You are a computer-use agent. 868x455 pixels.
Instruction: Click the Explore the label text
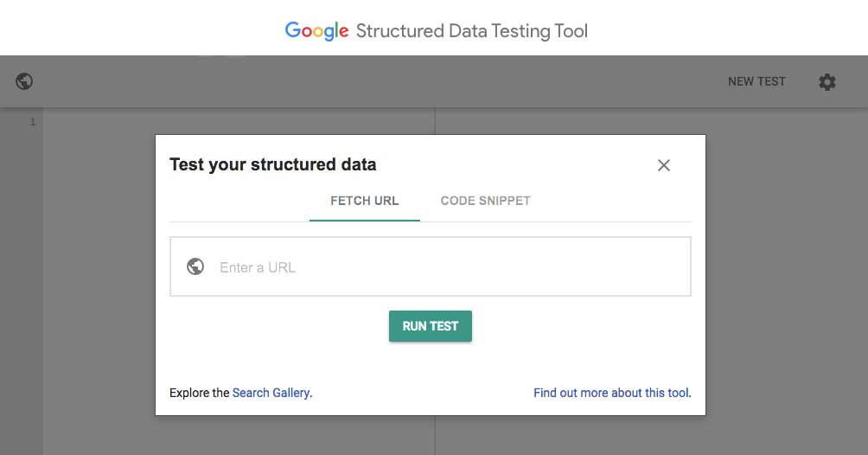click(200, 393)
